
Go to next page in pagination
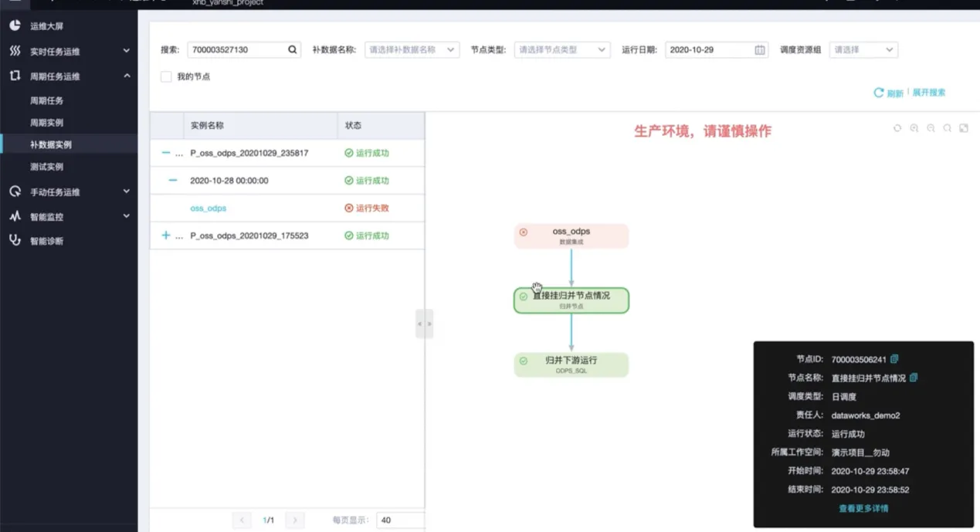pos(294,520)
